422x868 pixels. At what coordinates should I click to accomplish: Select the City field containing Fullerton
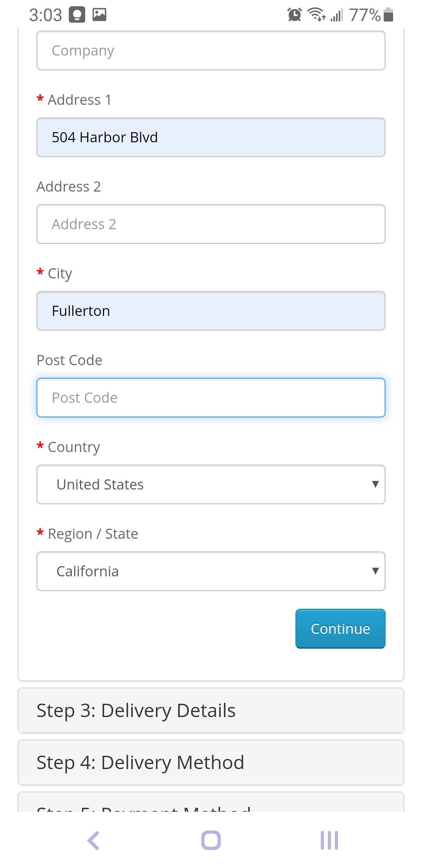click(x=211, y=311)
